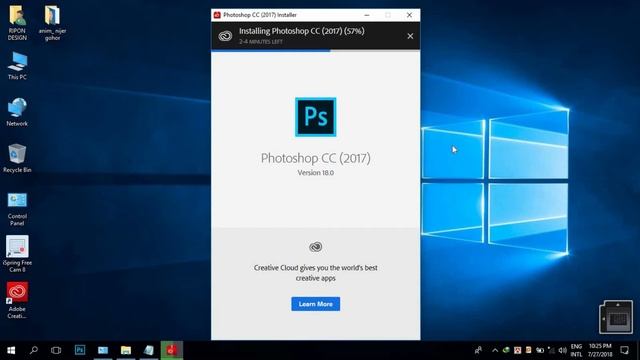Open the Mail app on taskbar
640x360 pixels.
click(x=103, y=350)
